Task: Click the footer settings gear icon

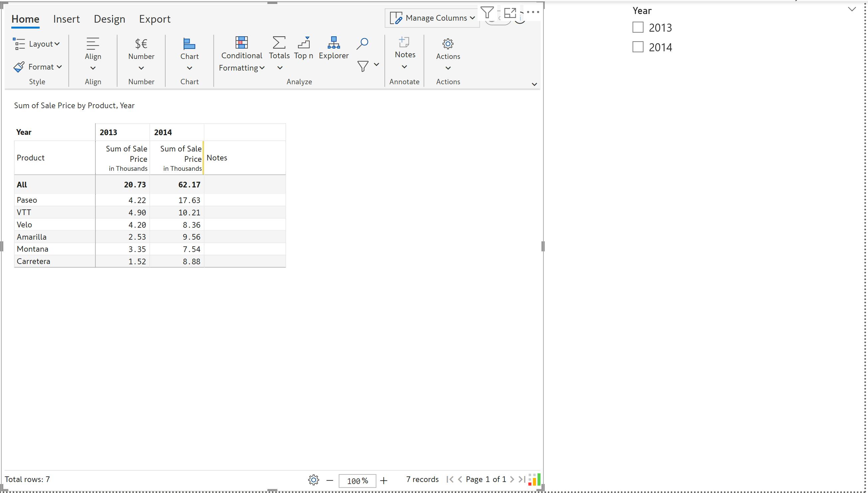Action: 313,480
